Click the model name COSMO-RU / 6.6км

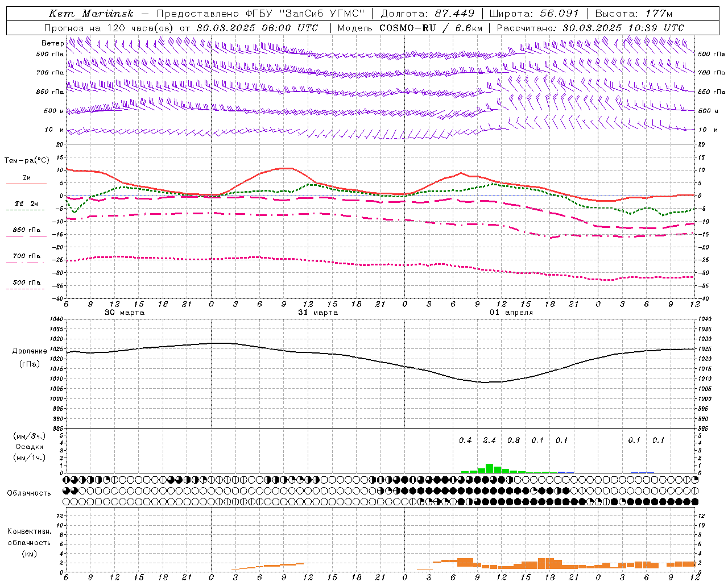point(431,28)
